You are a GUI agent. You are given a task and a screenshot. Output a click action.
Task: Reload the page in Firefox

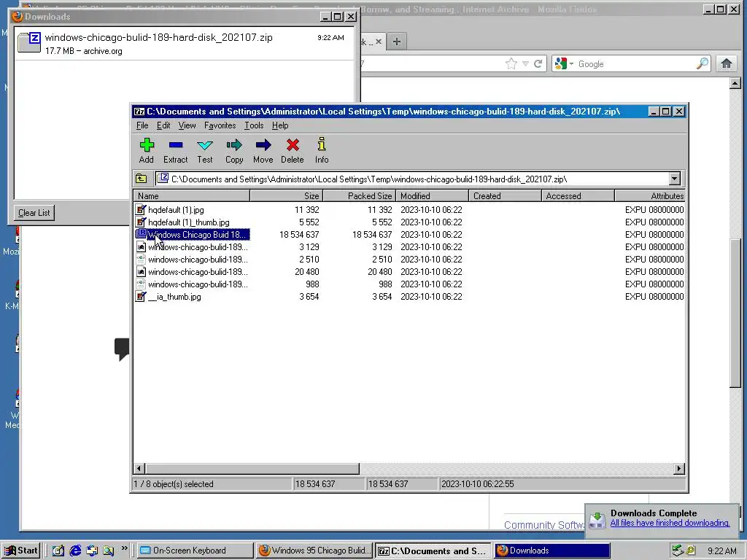(538, 64)
